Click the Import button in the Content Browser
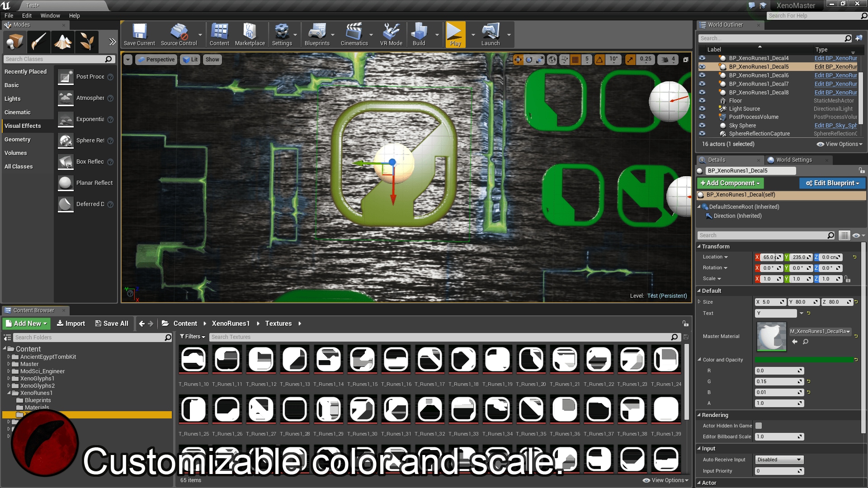This screenshot has width=868, height=488. pyautogui.click(x=71, y=324)
